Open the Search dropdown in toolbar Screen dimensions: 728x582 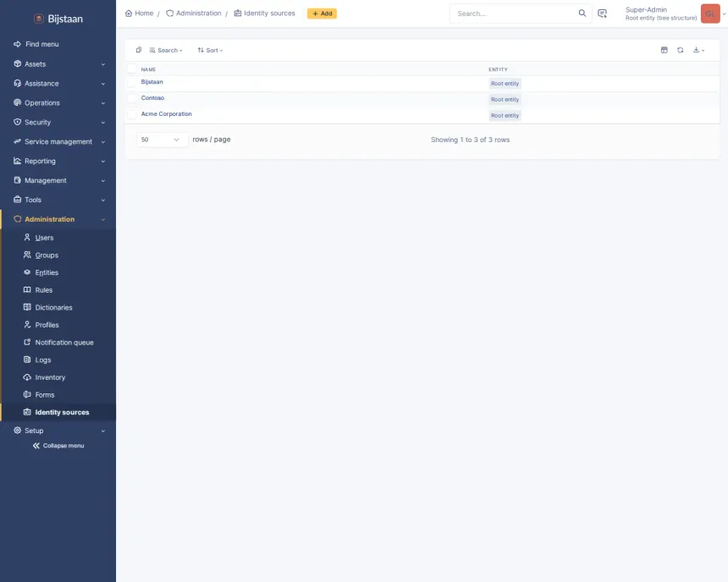(x=166, y=50)
